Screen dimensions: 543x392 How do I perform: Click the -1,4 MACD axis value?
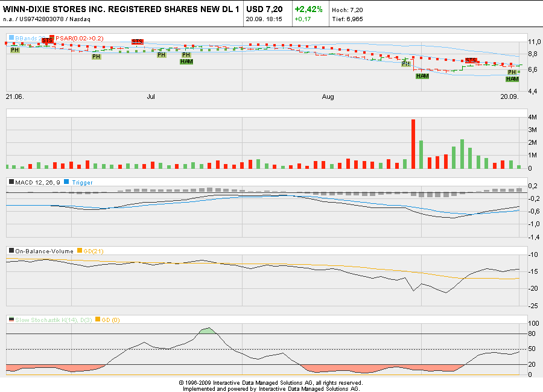pos(534,237)
